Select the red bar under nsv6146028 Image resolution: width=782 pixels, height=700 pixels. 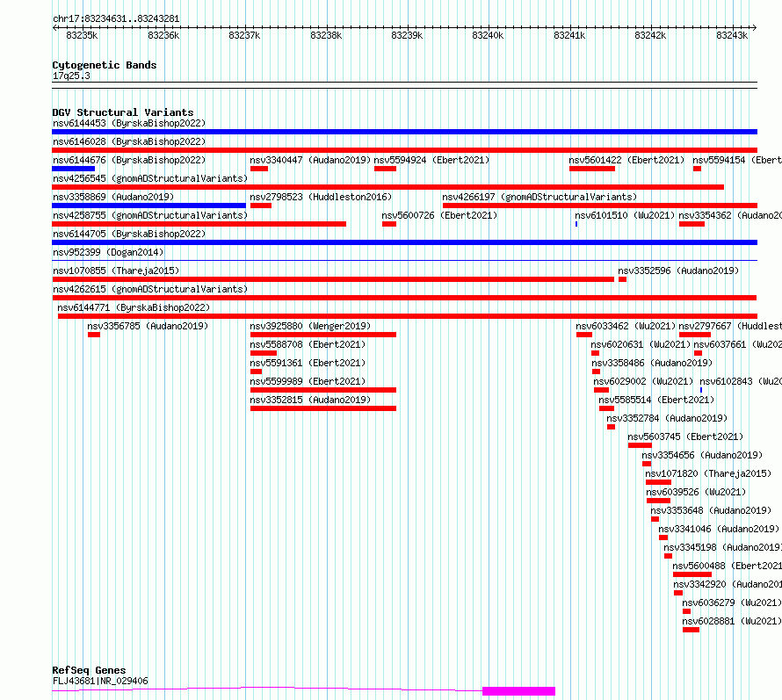(404, 150)
